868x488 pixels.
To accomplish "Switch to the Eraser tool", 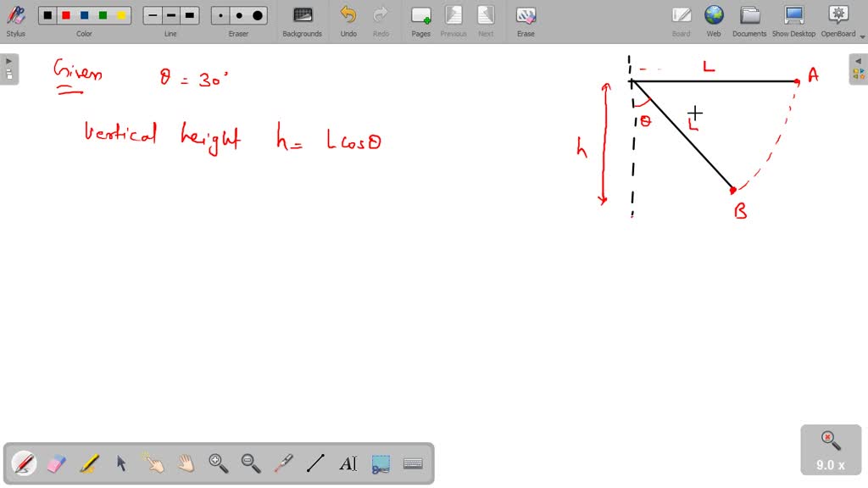I will (56, 463).
